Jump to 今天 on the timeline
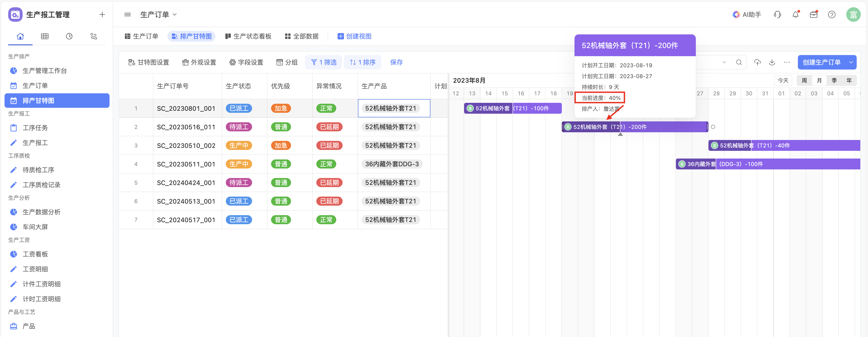 click(x=783, y=81)
